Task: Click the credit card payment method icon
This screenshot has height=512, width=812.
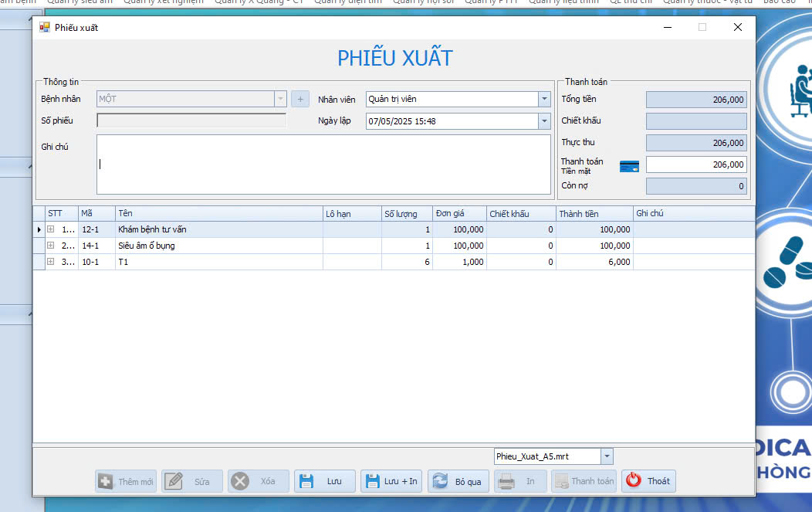Action: (x=629, y=166)
